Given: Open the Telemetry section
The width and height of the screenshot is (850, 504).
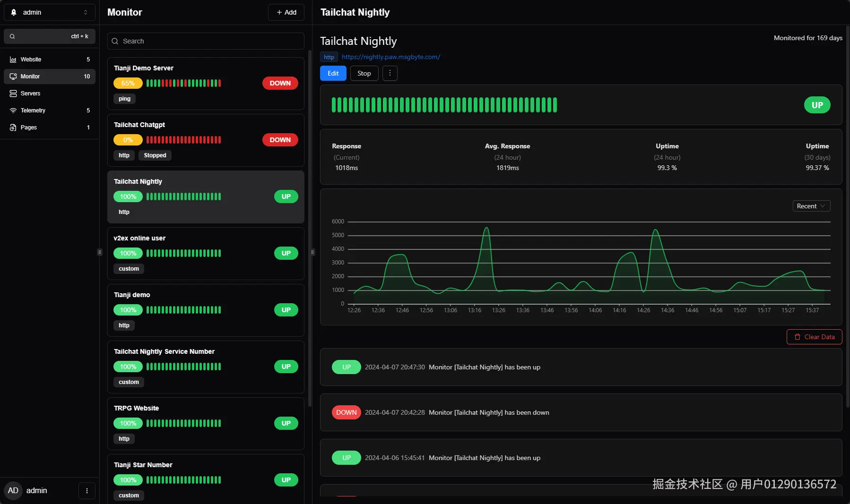Looking at the screenshot, I should point(50,111).
